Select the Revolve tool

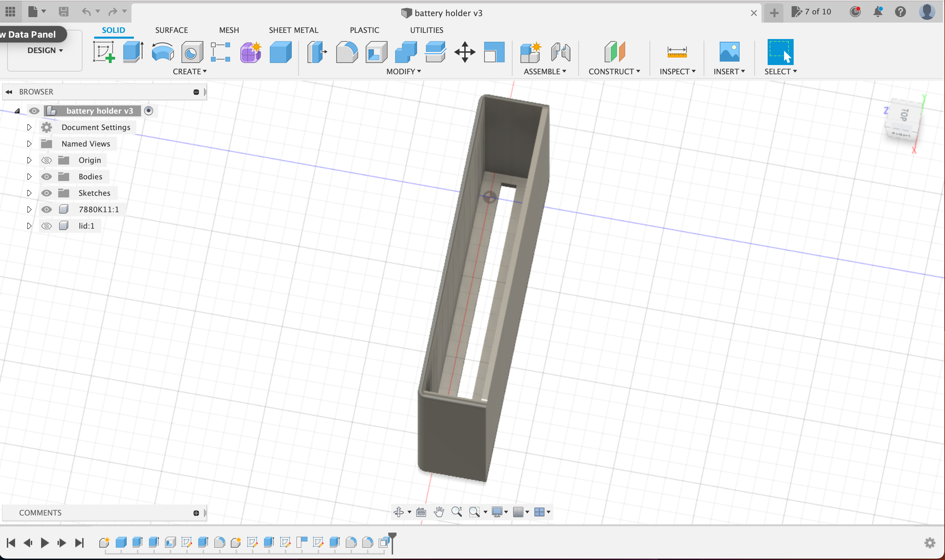163,52
